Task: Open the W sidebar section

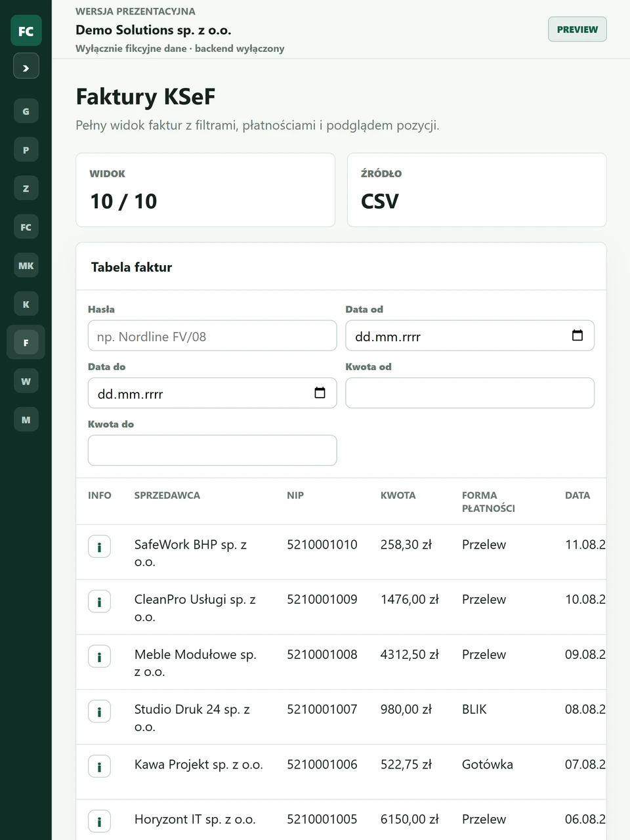Action: pos(26,381)
